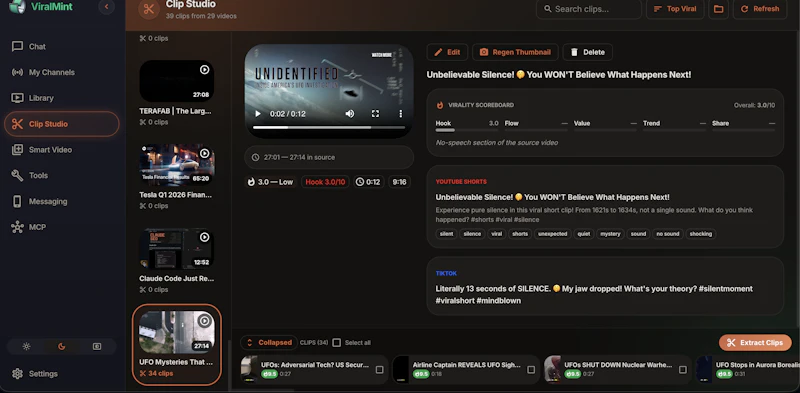
Task: Click the 27:01 — 27:14 in source bar
Action: pyautogui.click(x=329, y=157)
